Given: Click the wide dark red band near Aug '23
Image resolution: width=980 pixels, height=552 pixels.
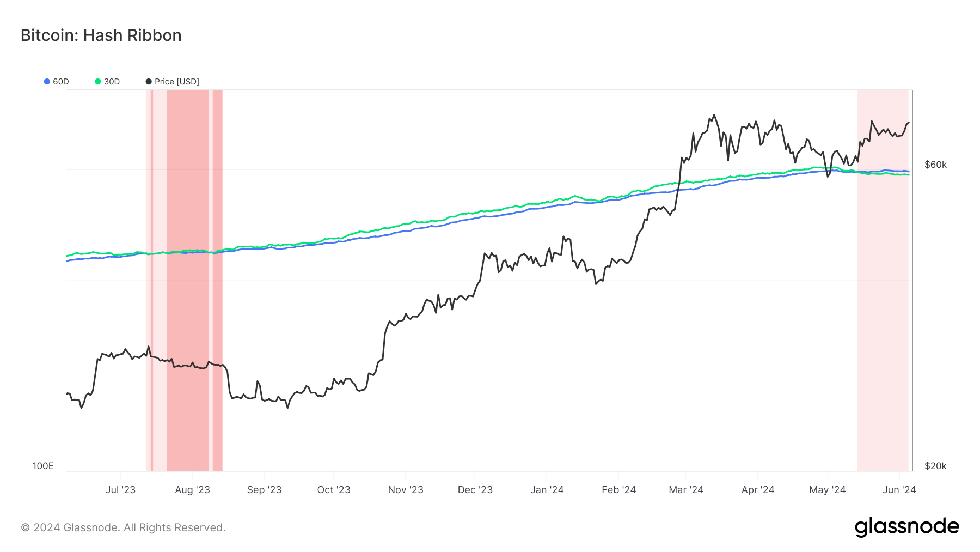Looking at the screenshot, I should point(188,305).
